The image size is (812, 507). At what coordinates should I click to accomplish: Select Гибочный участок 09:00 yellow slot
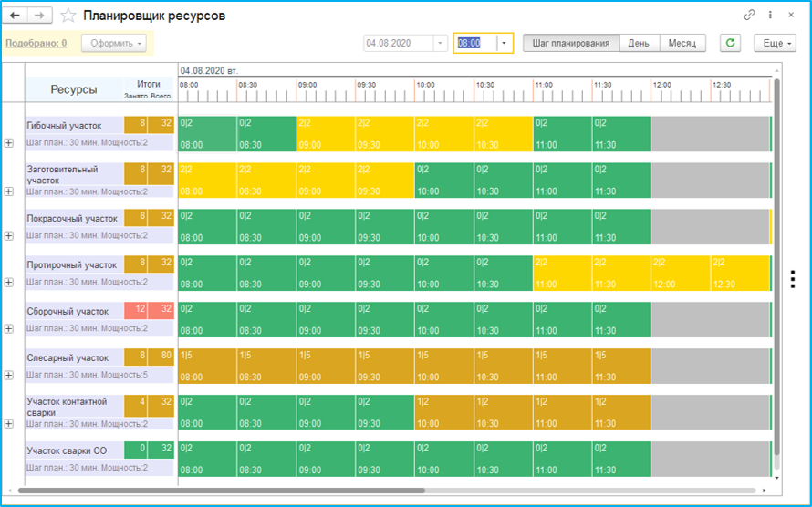pyautogui.click(x=326, y=134)
